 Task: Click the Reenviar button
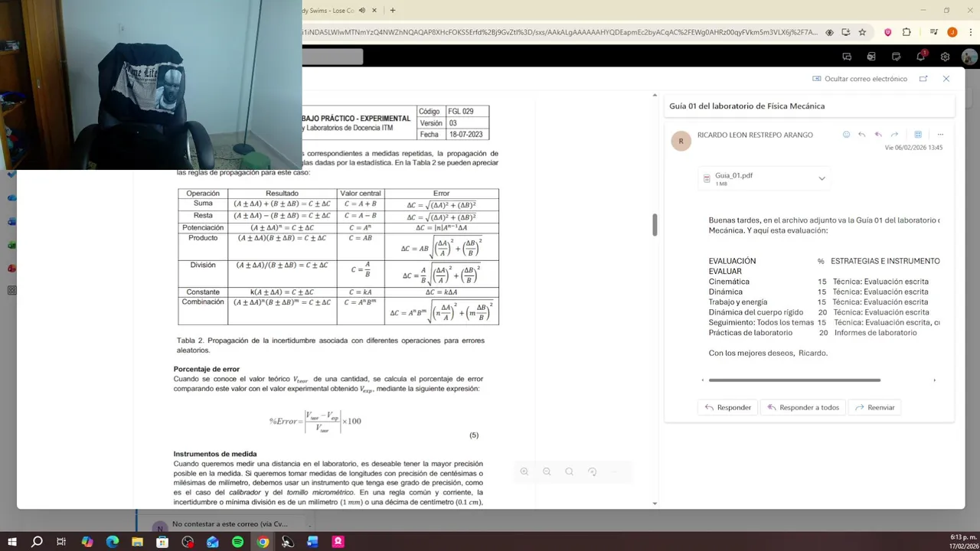(874, 407)
